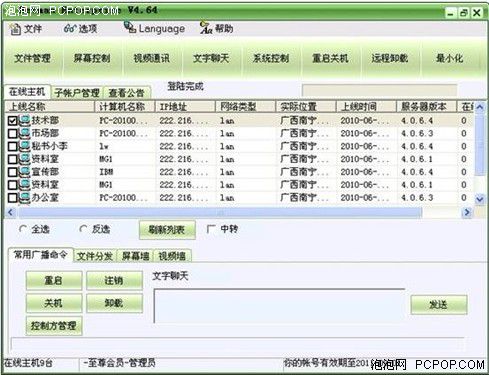489x375 pixels.
Task: Sort by 上线时间 column header
Action: click(x=366, y=107)
